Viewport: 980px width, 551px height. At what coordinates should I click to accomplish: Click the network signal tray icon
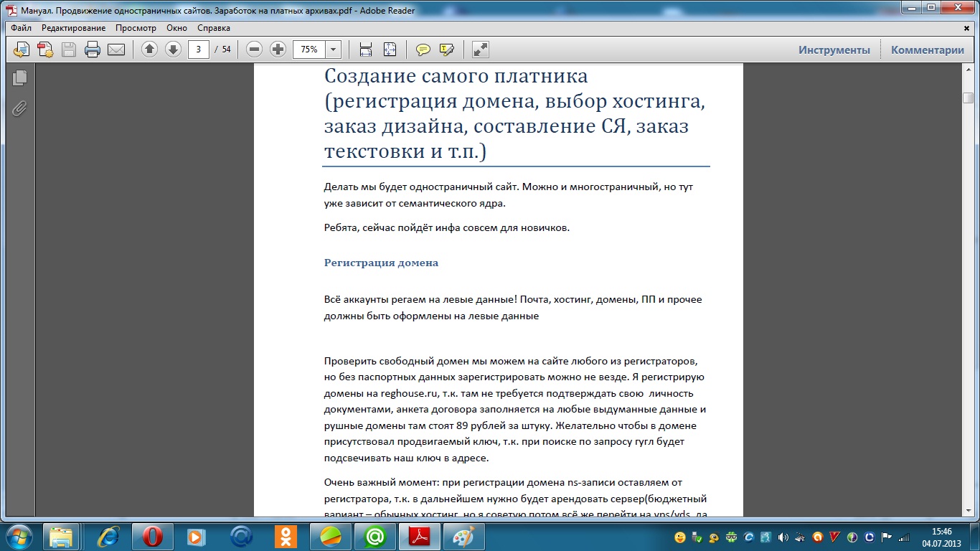[x=905, y=537]
